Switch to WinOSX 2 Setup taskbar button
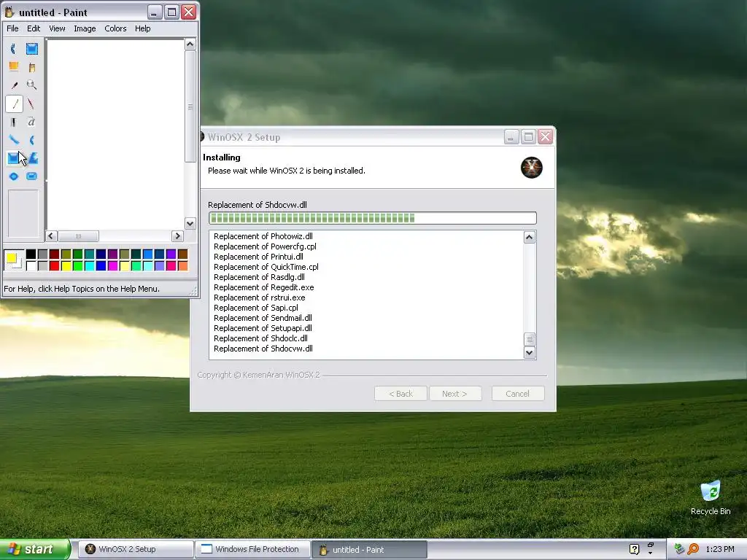The height and width of the screenshot is (560, 747). pos(136,549)
